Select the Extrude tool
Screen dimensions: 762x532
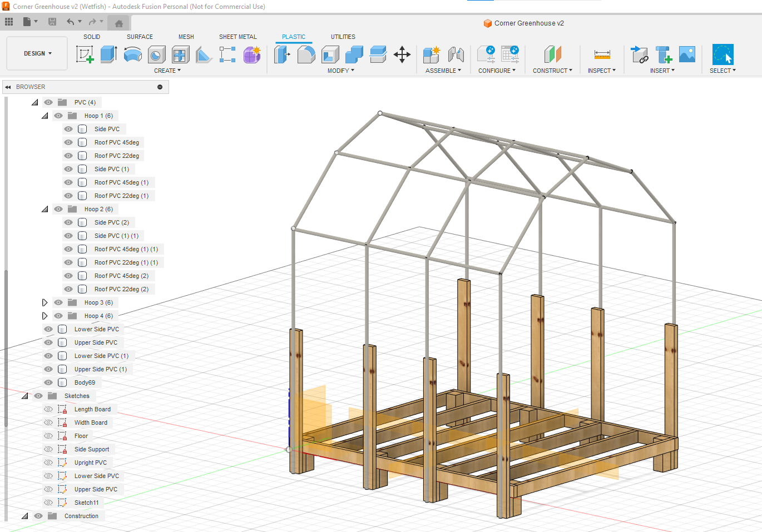[x=108, y=54]
